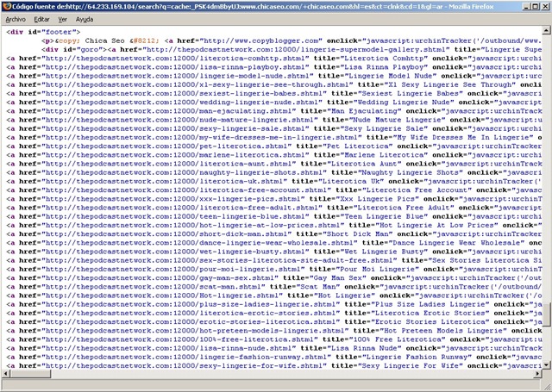Minimize the source code window
The width and height of the screenshot is (552, 392).
tap(525, 6)
